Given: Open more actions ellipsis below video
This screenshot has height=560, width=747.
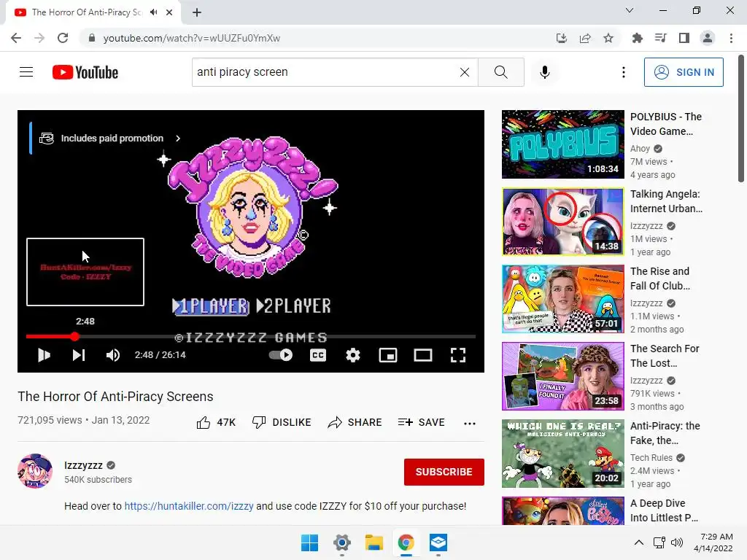Looking at the screenshot, I should tap(470, 423).
